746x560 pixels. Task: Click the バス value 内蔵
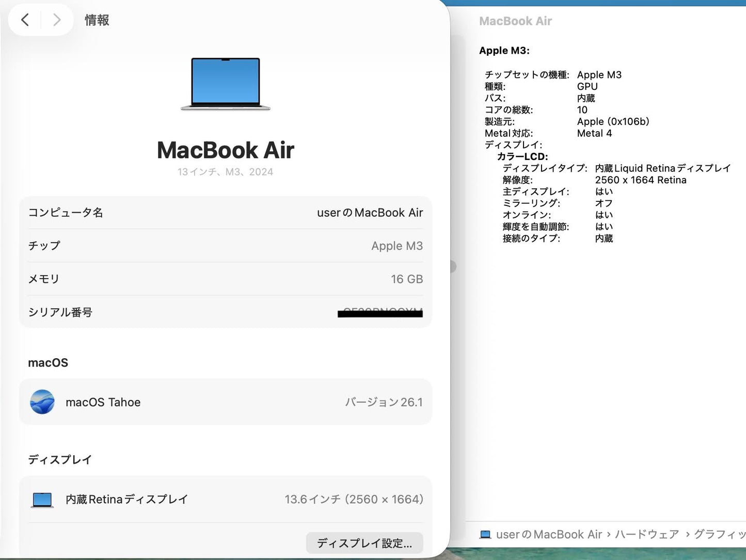tap(586, 98)
